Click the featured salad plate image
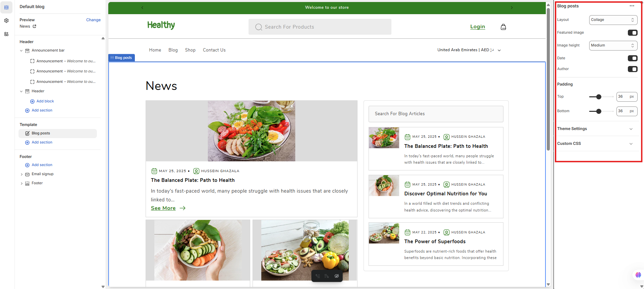The height and width of the screenshot is (289, 644). point(251,131)
